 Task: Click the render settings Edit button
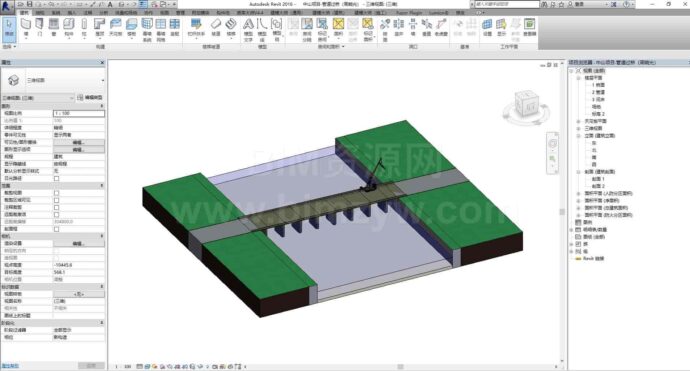point(79,243)
